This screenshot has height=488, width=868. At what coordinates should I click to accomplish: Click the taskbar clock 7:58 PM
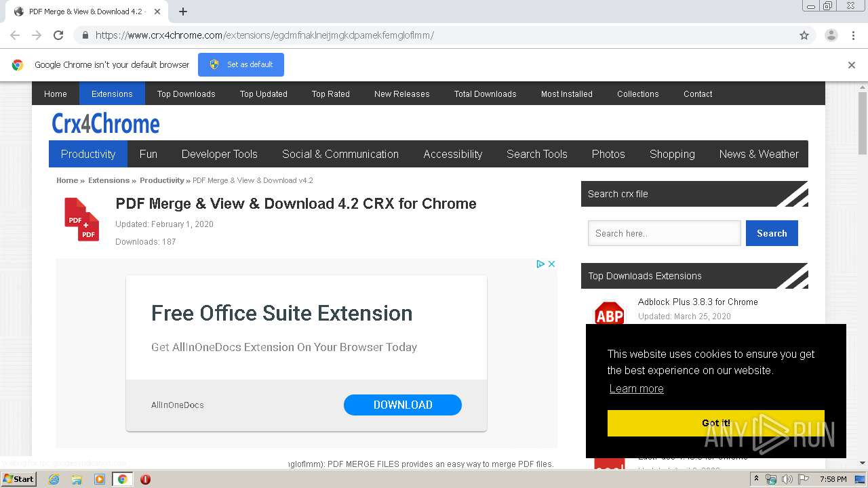pyautogui.click(x=833, y=479)
